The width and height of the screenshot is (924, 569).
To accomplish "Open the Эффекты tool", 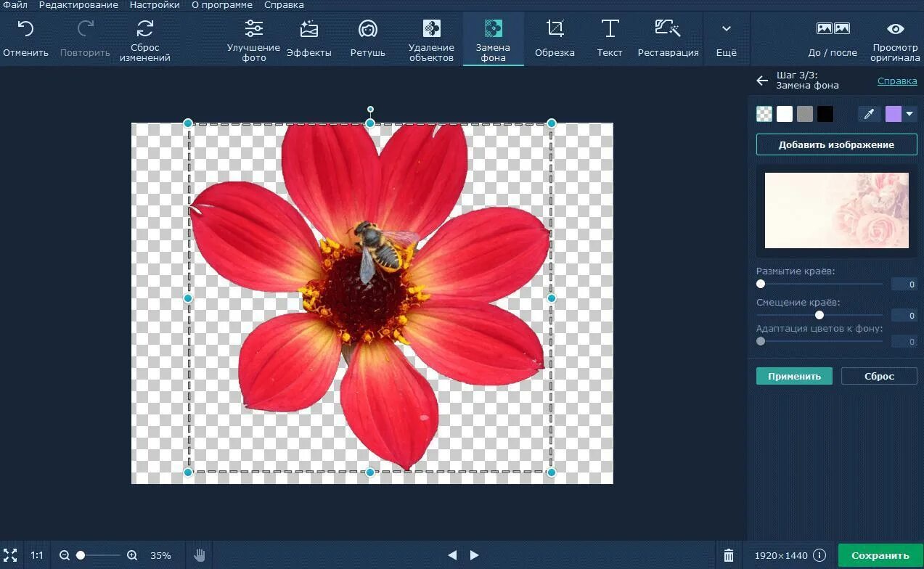I will click(x=309, y=40).
